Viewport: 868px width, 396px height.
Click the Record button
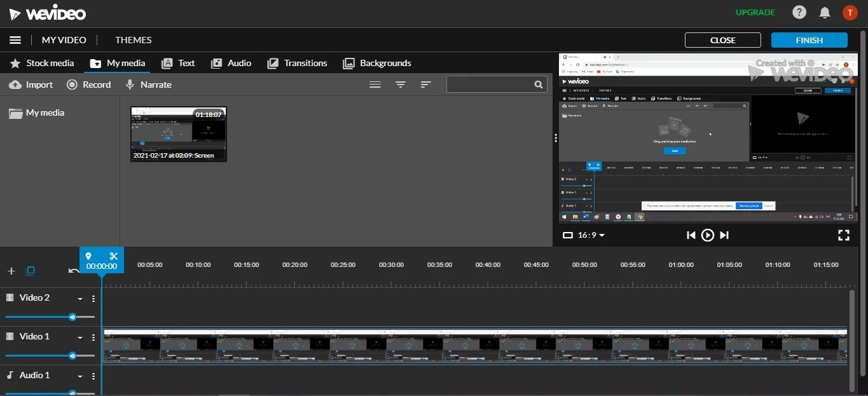pyautogui.click(x=88, y=85)
